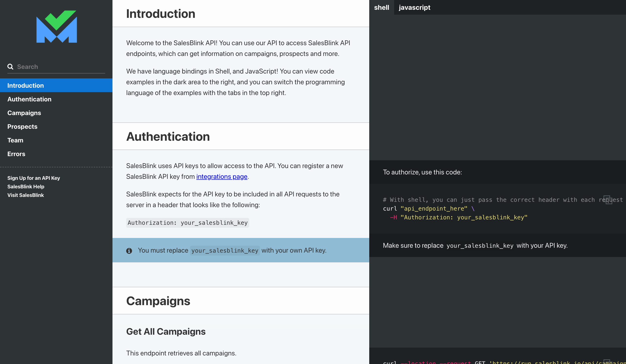Go to Authentication in the sidebar

[x=56, y=99]
